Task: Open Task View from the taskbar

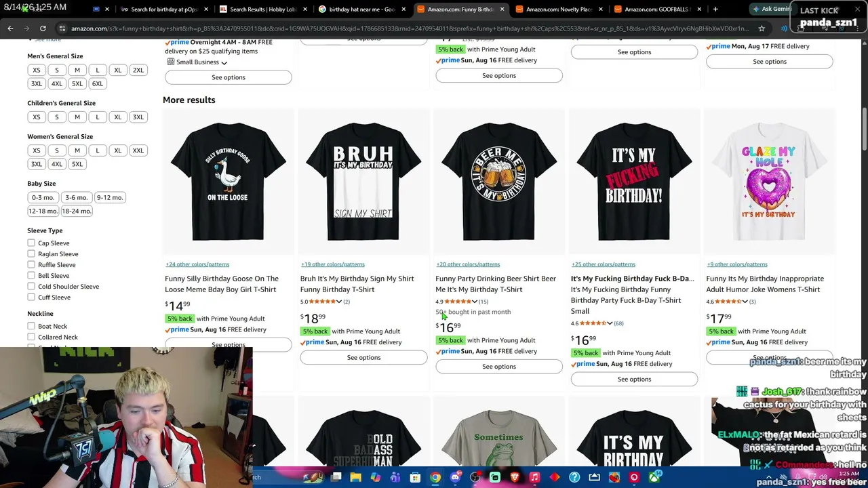Action: pos(336,477)
